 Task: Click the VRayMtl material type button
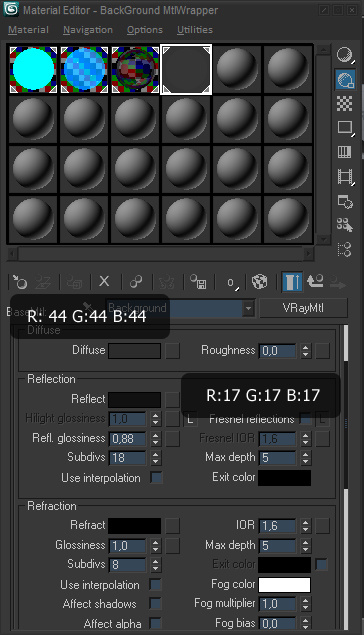pyautogui.click(x=303, y=308)
